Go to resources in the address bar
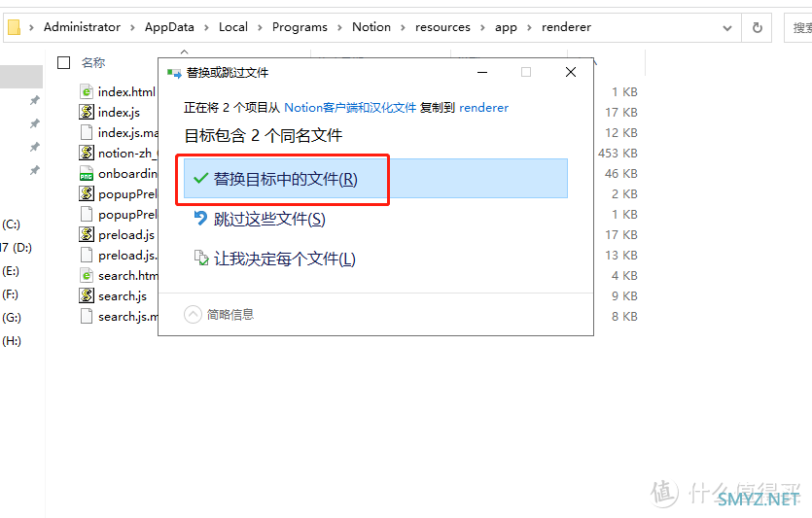This screenshot has width=812, height=518. pos(442,27)
